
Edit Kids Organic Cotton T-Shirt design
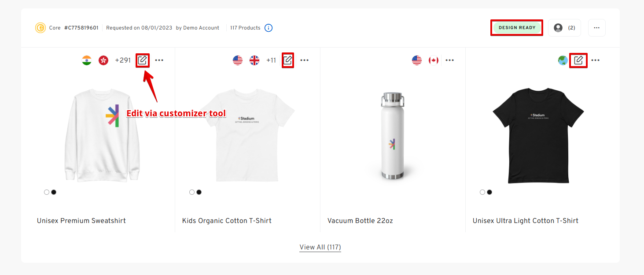tap(288, 60)
